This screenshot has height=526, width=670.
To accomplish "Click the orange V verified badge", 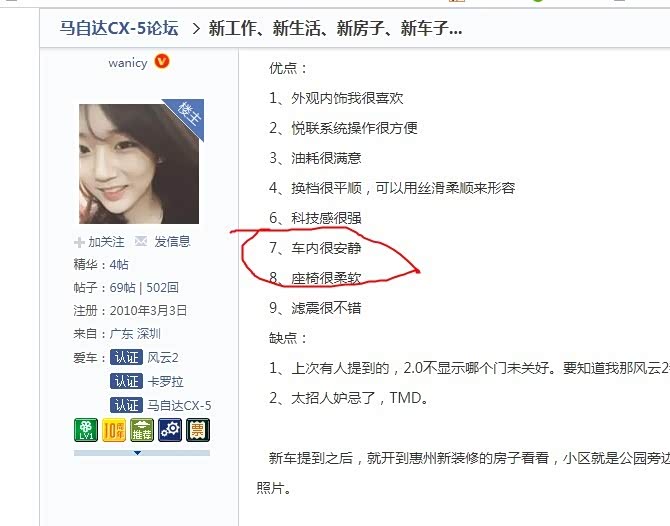I will coord(162,62).
